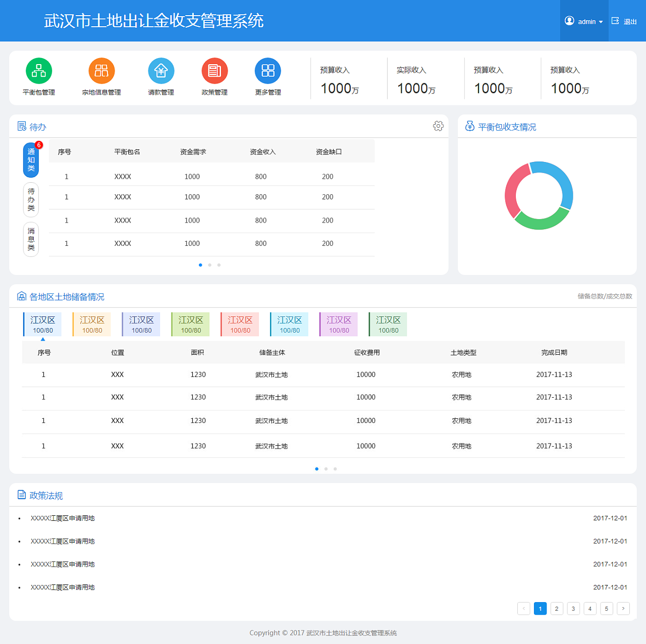The image size is (646, 644).
Task: Click the 请款管理 blue icon
Action: [161, 71]
